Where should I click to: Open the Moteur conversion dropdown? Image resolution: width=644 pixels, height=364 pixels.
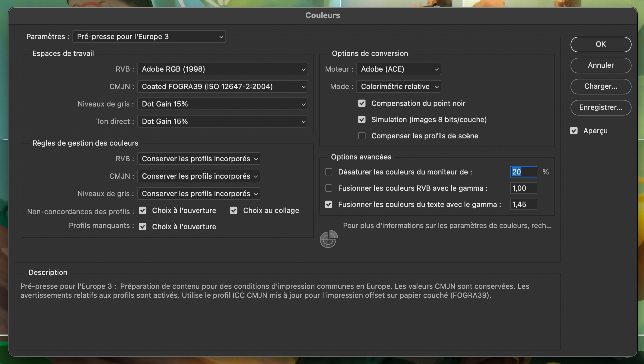(398, 69)
